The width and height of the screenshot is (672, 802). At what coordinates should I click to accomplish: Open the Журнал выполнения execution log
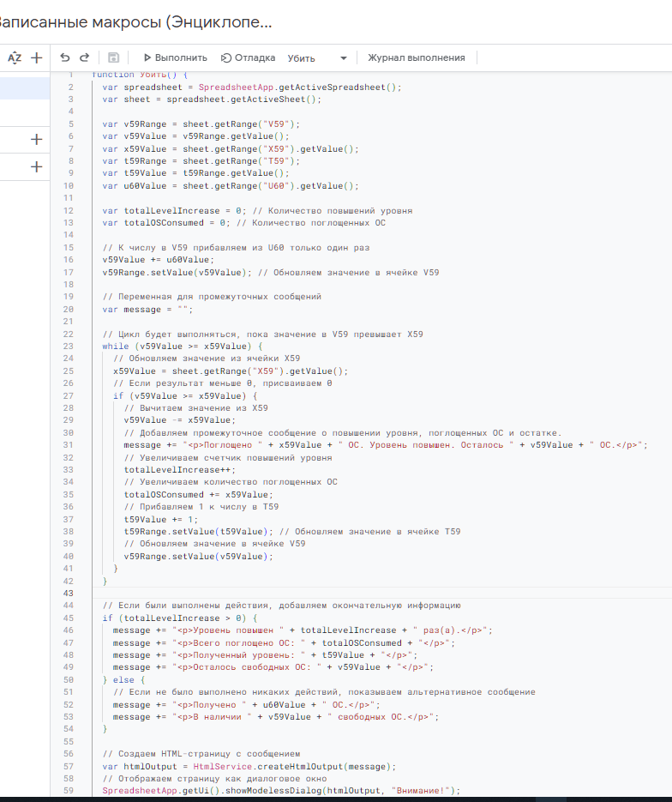click(417, 58)
